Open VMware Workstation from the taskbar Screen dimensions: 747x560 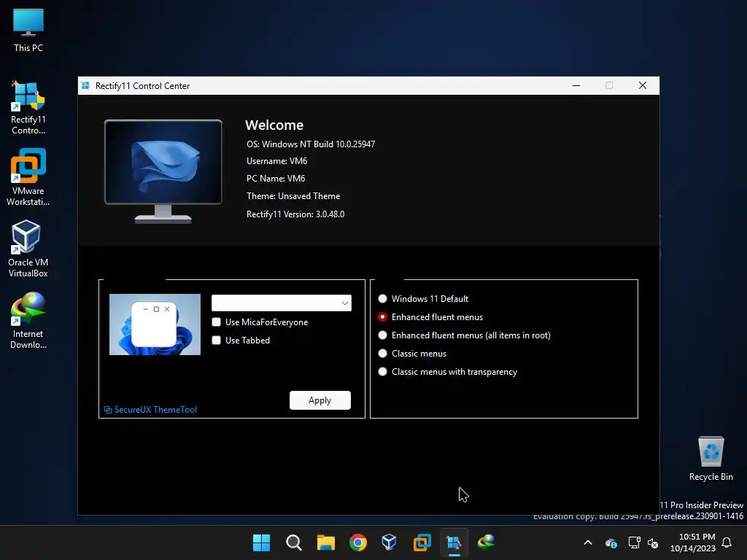(x=422, y=542)
